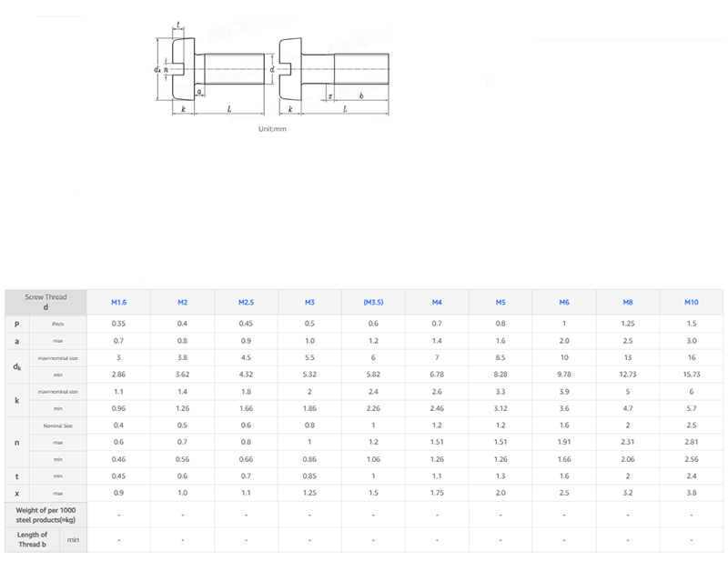Select the Screw Thread d header cell
Image resolution: width=728 pixels, height=571 pixels.
coord(45,302)
